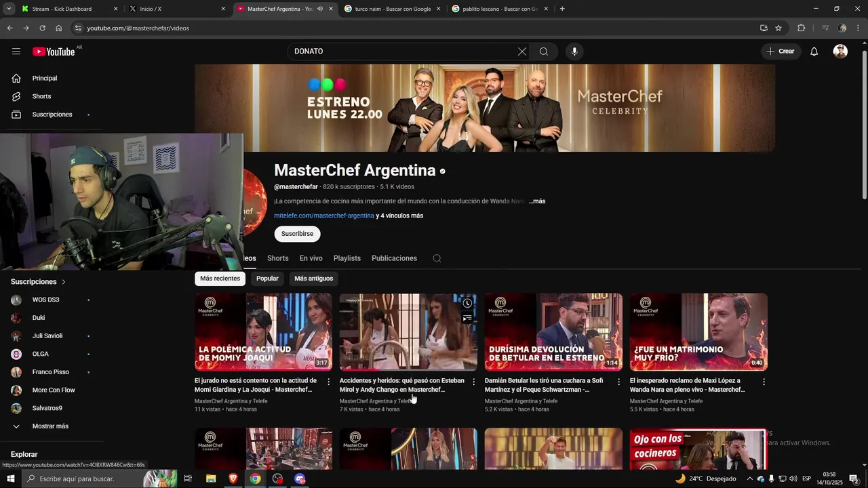
Task: Select the Popular filter chip
Action: 267,279
